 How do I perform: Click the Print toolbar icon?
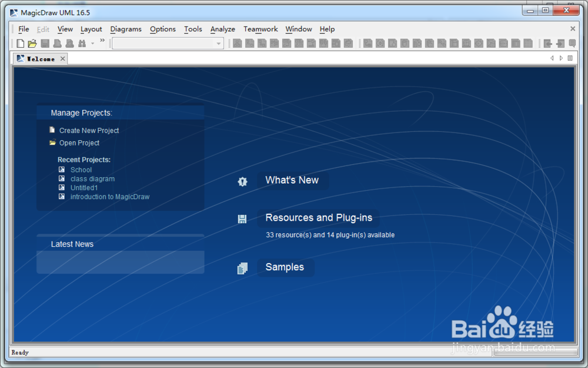coord(58,44)
